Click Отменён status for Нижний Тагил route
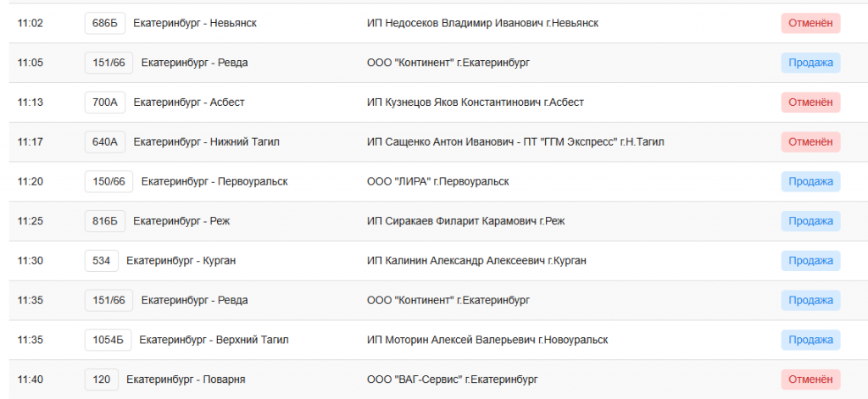 810,142
